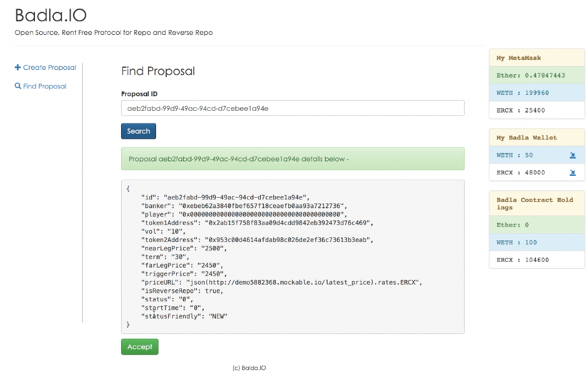The width and height of the screenshot is (588, 374).
Task: Click the JSON proposal details box
Action: [x=292, y=256]
